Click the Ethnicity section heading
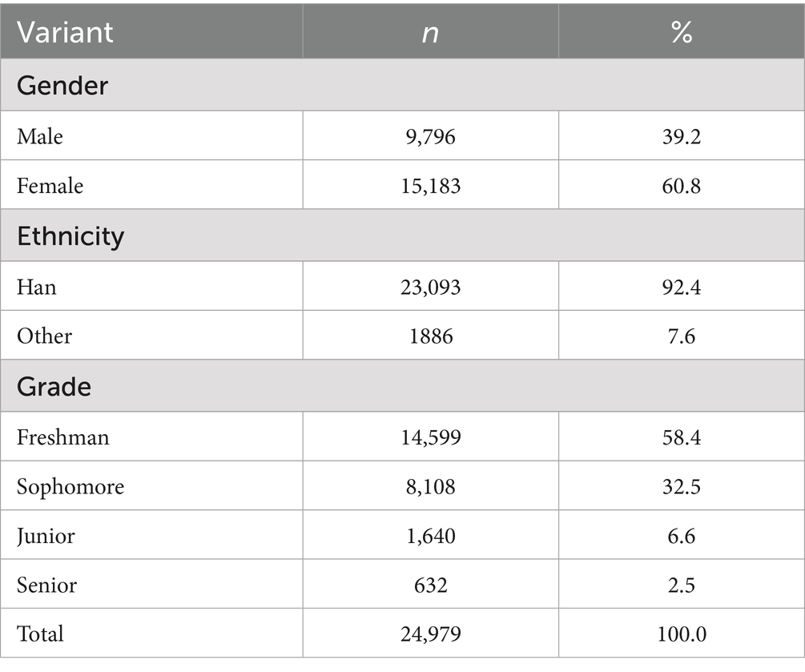 tap(70, 236)
